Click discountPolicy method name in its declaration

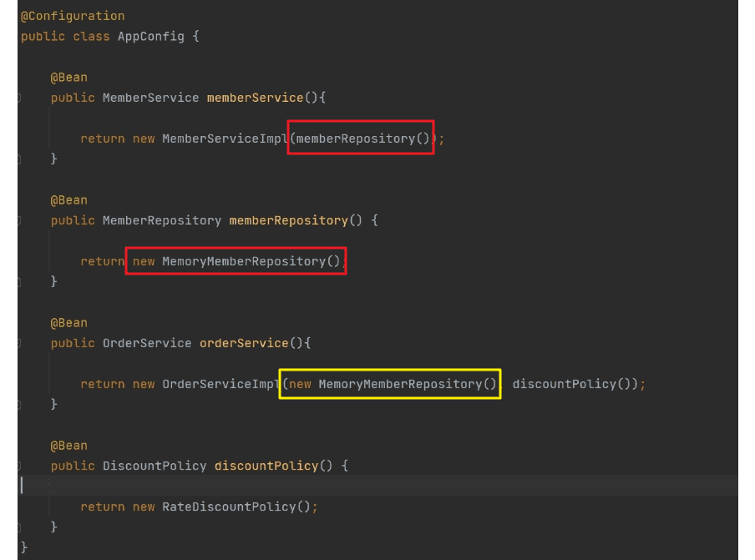(266, 466)
